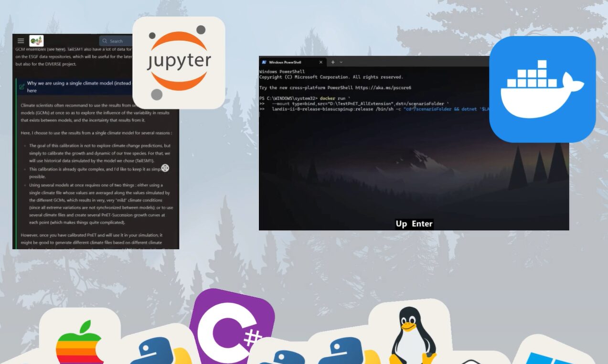Viewport: 608px width, 364px height.
Task: Click the Jupyter logo
Action: pyautogui.click(x=179, y=63)
